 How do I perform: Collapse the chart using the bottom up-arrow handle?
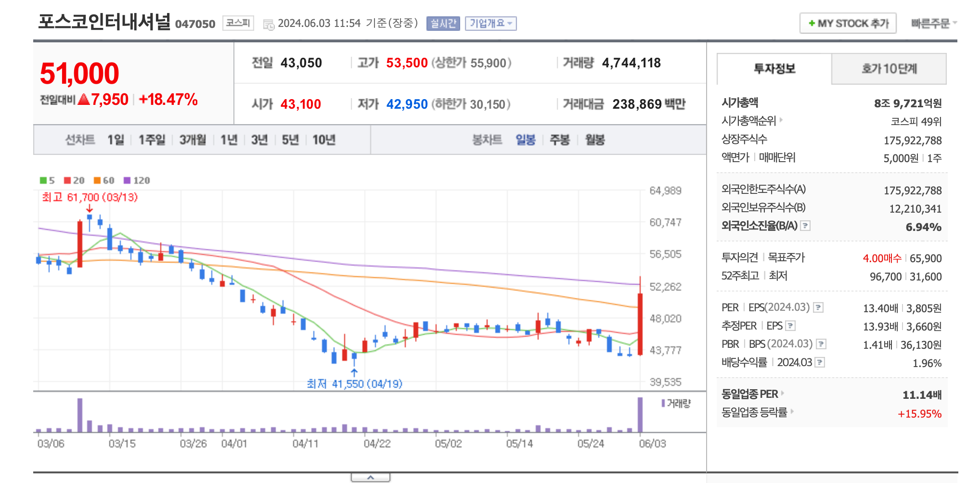tap(370, 477)
